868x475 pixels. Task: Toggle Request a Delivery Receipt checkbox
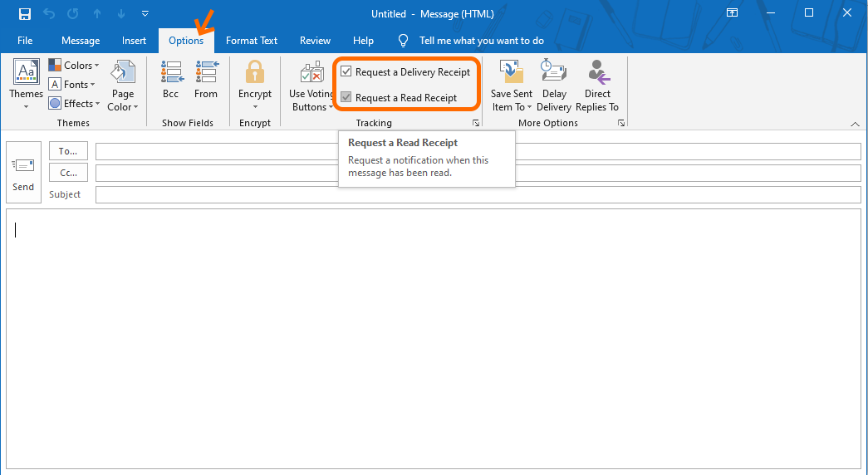[x=346, y=72]
